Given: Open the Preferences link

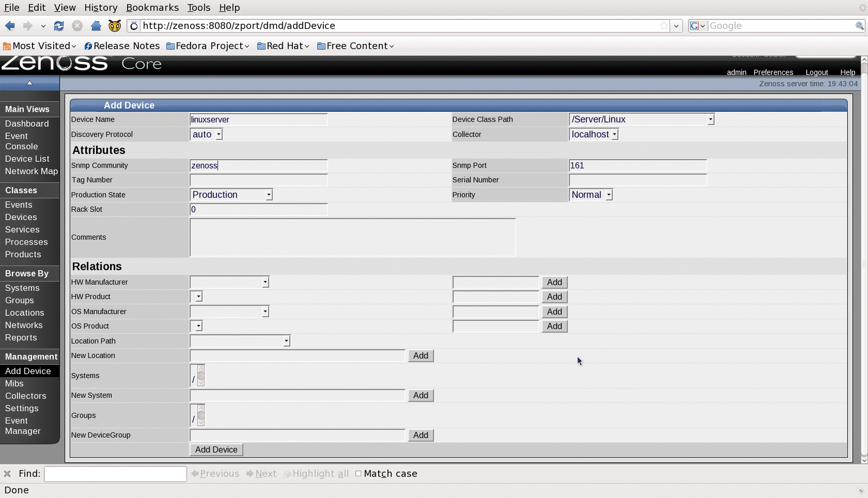Looking at the screenshot, I should coord(773,72).
